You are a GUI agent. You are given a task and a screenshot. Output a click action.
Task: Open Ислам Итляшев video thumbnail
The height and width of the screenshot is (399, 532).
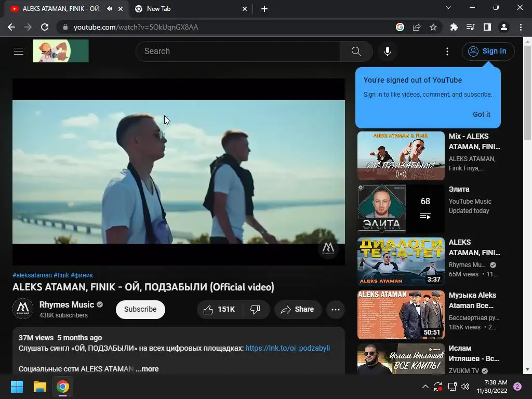click(x=401, y=358)
